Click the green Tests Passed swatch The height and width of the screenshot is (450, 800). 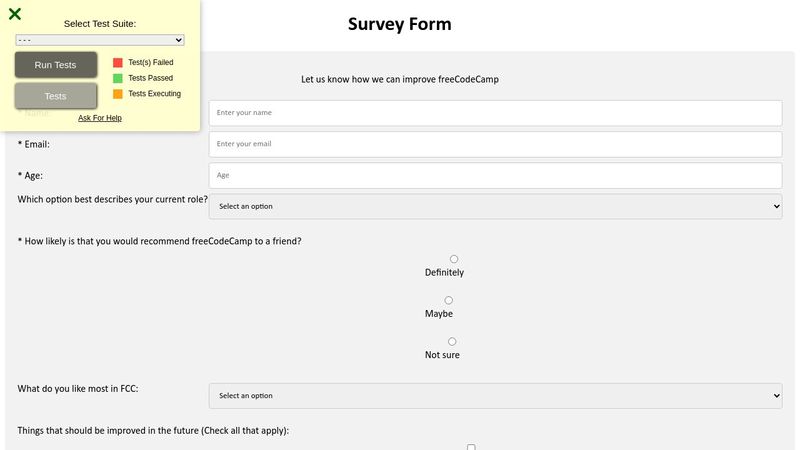(x=117, y=78)
